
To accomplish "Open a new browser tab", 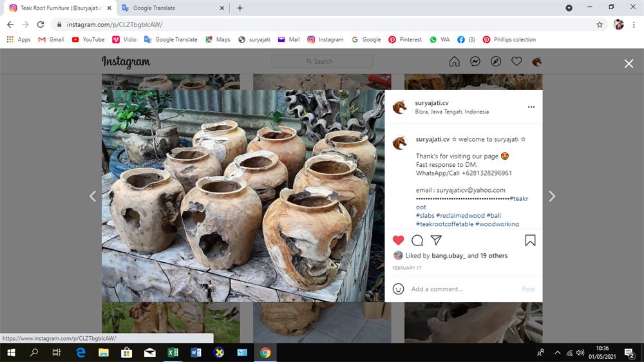I will pos(240,8).
